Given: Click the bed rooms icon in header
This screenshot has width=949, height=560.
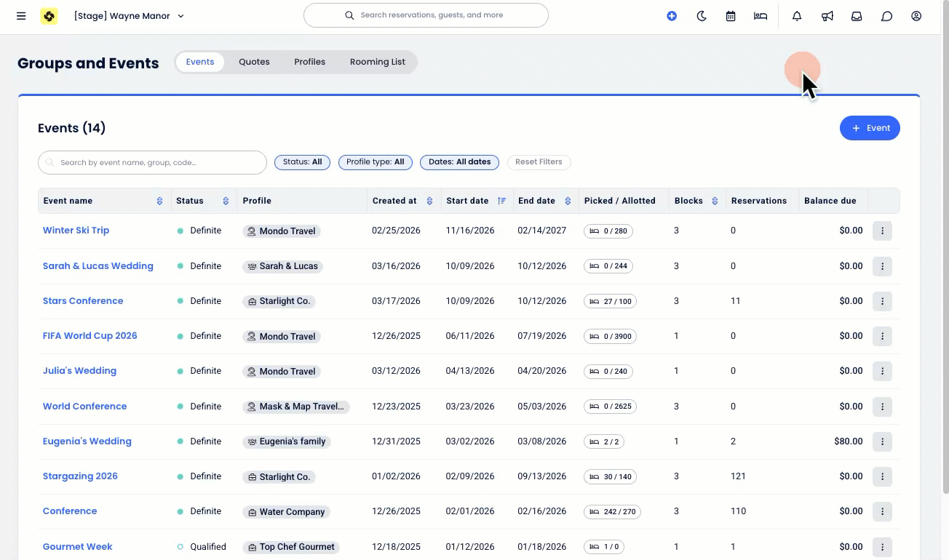Looking at the screenshot, I should pyautogui.click(x=761, y=16).
